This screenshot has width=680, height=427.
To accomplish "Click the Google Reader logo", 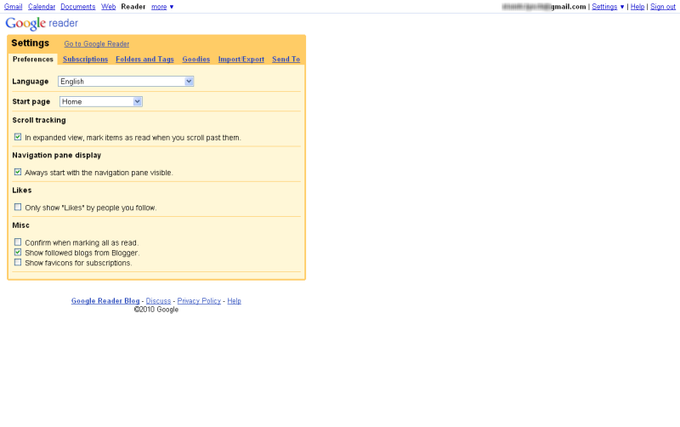I will point(42,23).
